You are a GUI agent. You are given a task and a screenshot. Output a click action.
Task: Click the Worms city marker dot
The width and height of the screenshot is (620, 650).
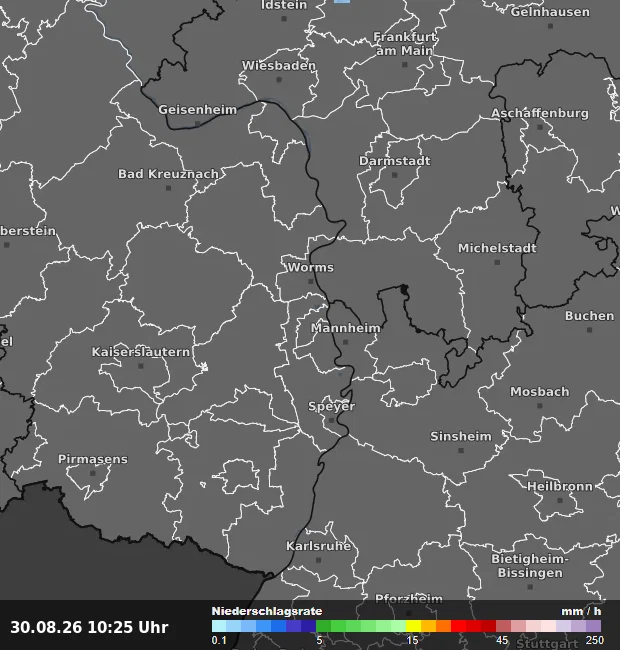pyautogui.click(x=310, y=281)
